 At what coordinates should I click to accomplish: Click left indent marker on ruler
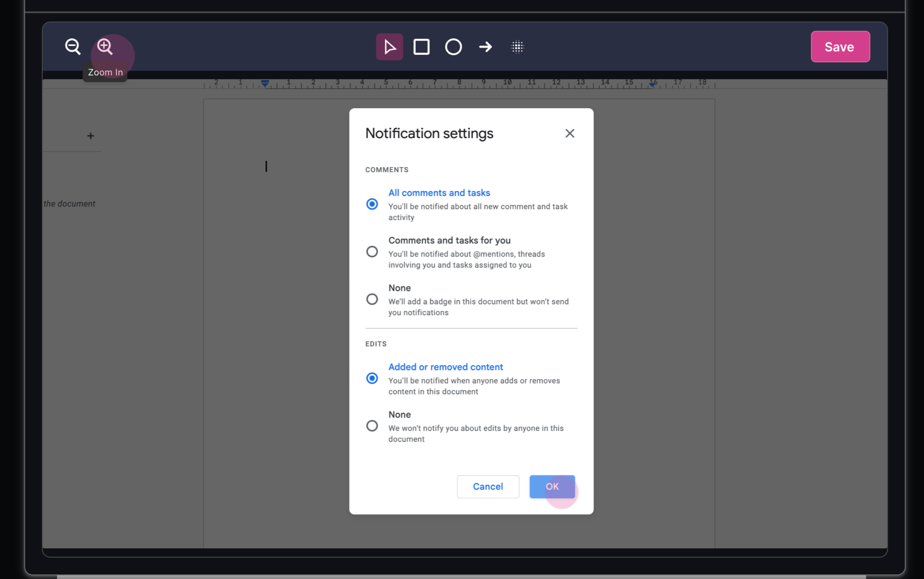[x=265, y=83]
